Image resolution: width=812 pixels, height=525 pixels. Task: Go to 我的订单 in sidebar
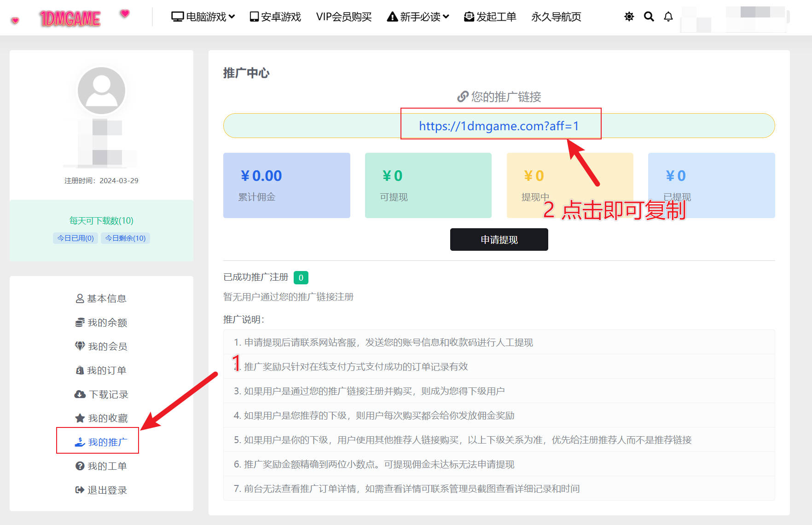(101, 370)
